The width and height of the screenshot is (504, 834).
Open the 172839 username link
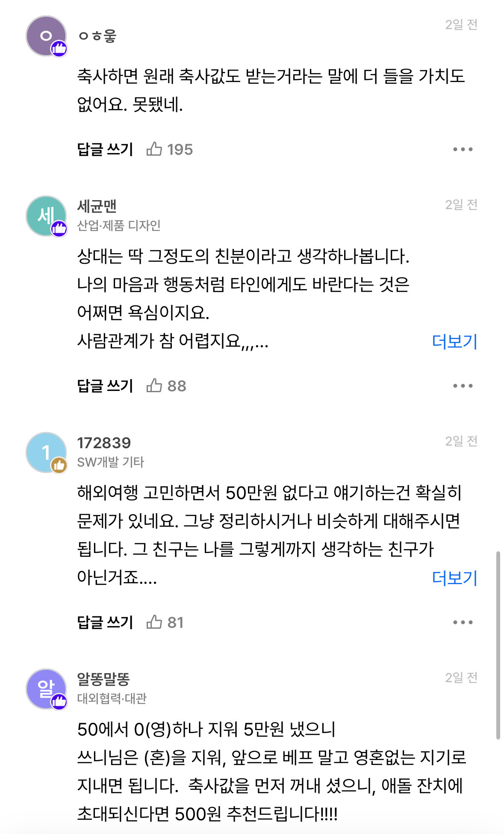click(104, 443)
